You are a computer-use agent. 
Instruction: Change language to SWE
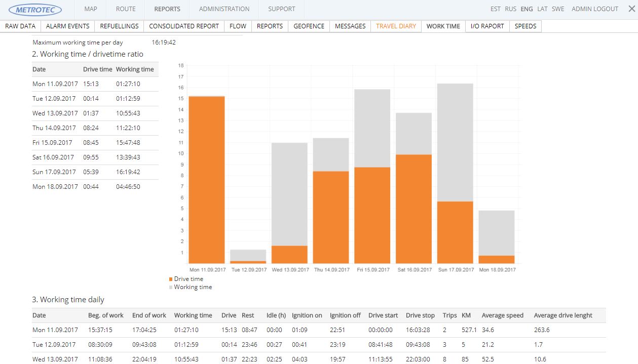557,9
